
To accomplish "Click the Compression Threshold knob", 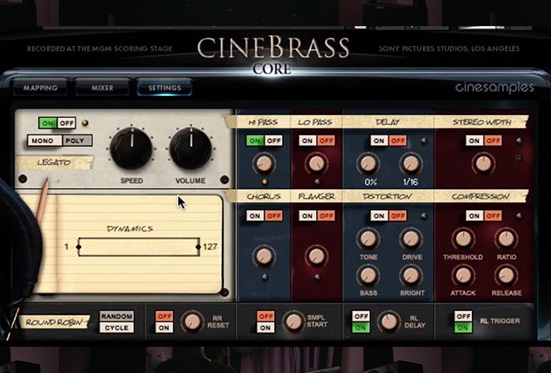I will pos(463,239).
